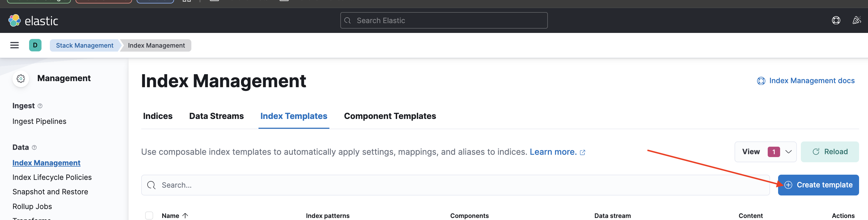The height and width of the screenshot is (220, 868).
Task: Click the help icon beside Data
Action: pyautogui.click(x=34, y=148)
